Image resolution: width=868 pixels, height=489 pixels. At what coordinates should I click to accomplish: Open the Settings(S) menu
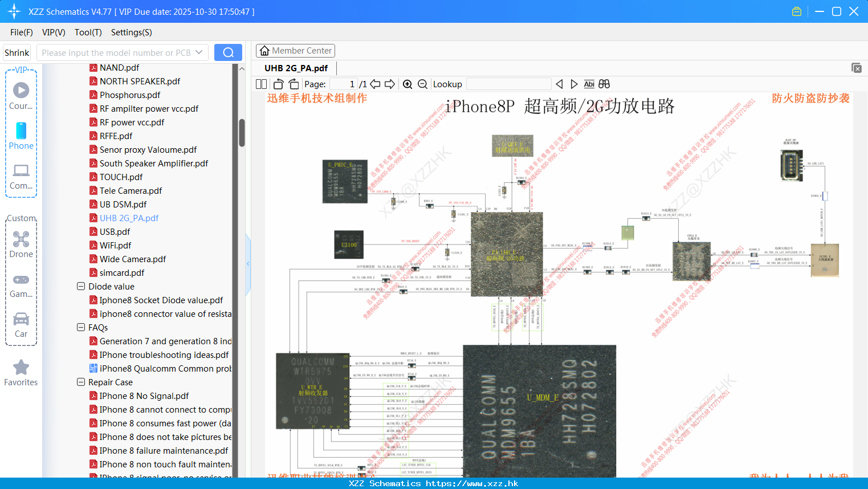pos(132,32)
